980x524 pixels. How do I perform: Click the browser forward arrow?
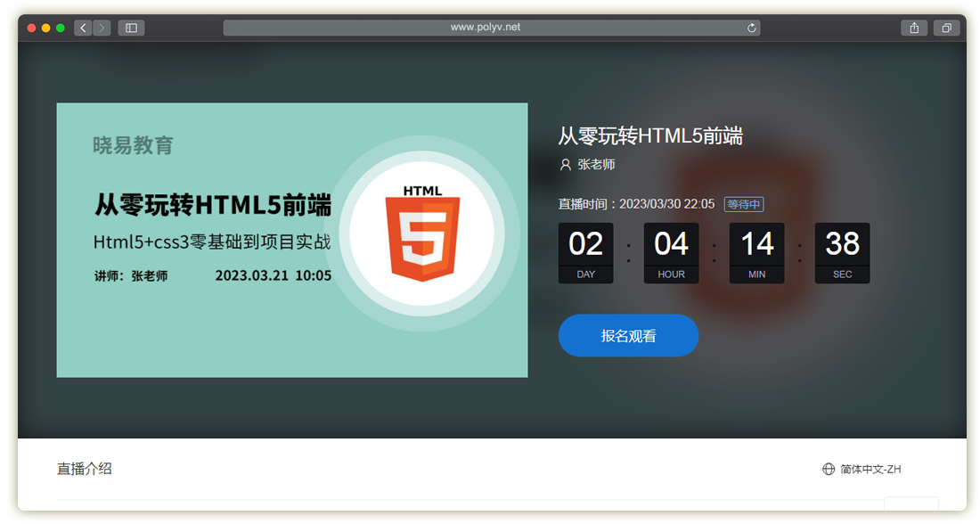pos(102,28)
